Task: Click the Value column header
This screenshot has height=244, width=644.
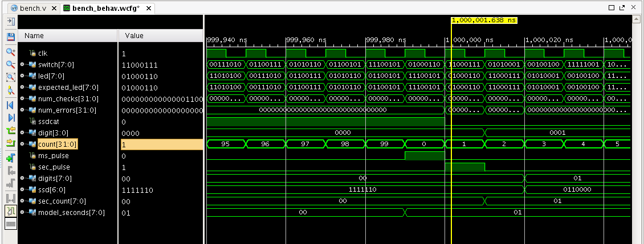Action: [161, 36]
